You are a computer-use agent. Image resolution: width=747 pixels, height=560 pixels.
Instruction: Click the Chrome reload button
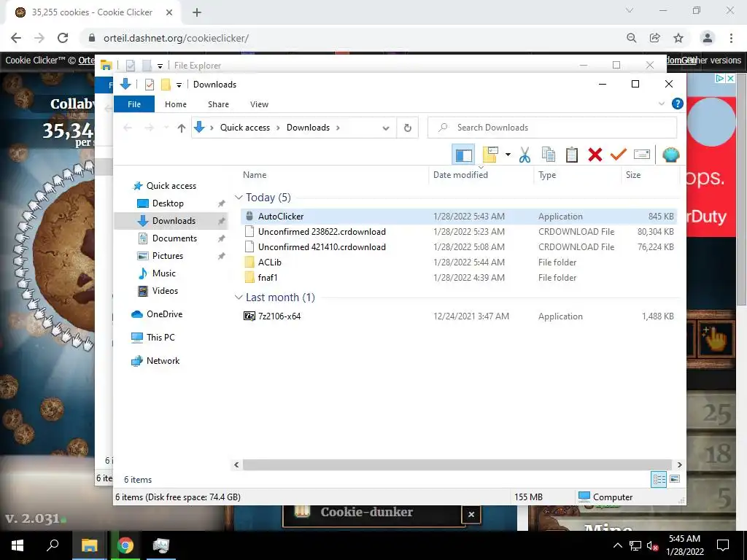pos(63,38)
